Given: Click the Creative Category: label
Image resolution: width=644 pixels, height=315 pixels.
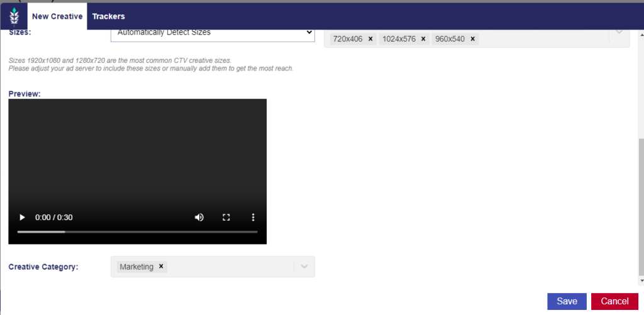Looking at the screenshot, I should click(x=43, y=267).
